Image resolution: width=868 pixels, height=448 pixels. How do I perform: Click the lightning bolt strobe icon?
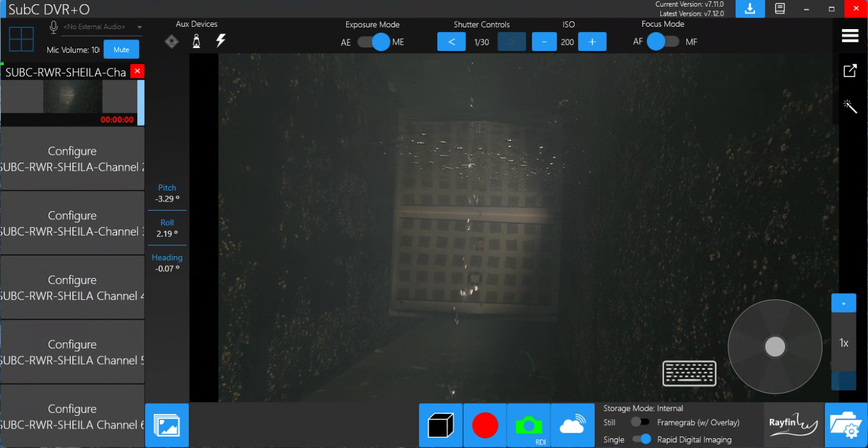click(x=221, y=41)
